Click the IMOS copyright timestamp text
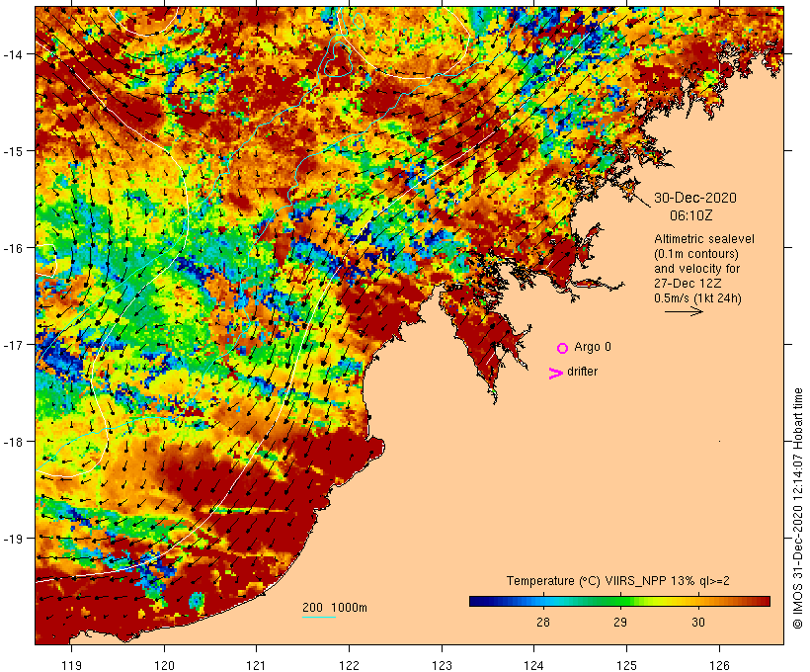This screenshot has width=810, height=672. pos(797,508)
